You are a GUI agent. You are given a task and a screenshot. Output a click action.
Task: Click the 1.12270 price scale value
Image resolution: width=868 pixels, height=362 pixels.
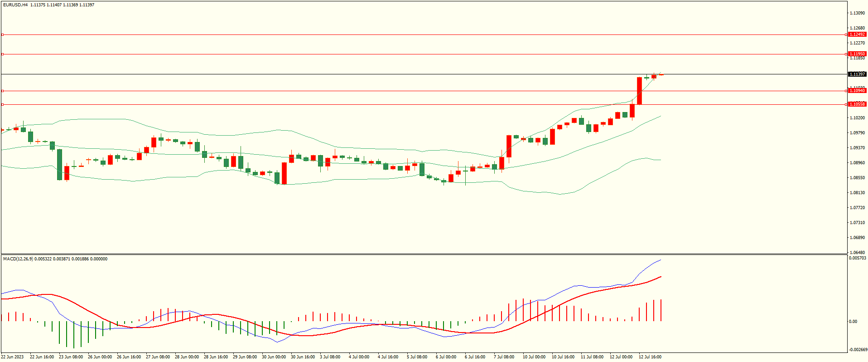tap(858, 43)
